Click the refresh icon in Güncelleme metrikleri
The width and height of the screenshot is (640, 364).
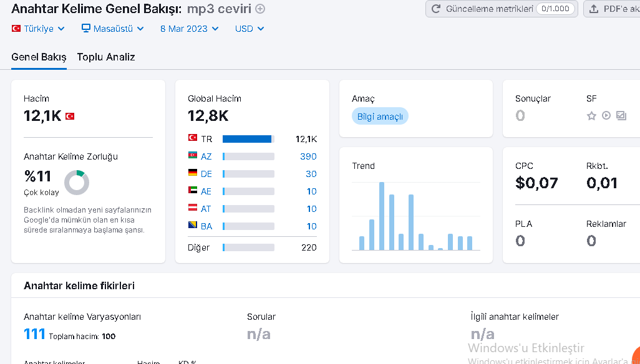[x=436, y=9]
